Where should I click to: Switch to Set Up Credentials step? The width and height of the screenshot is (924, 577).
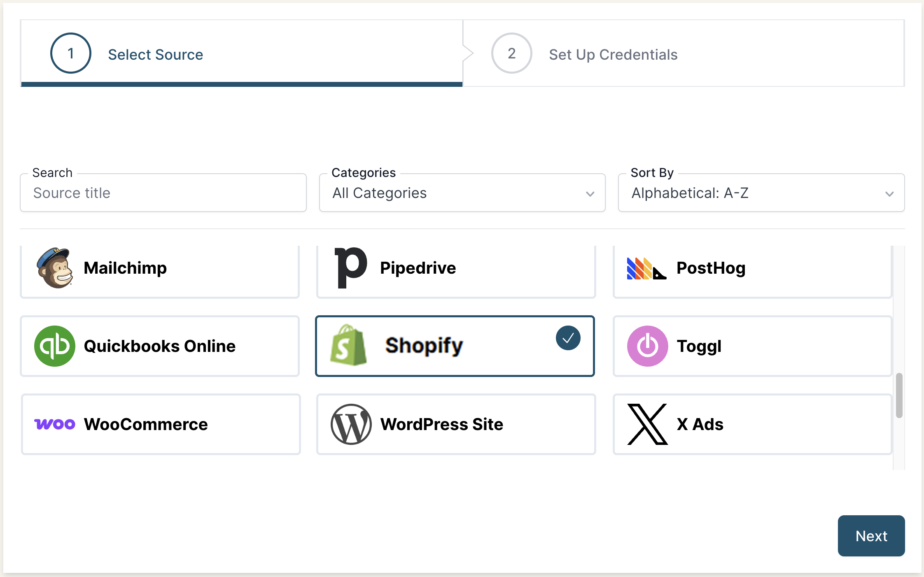coord(613,54)
